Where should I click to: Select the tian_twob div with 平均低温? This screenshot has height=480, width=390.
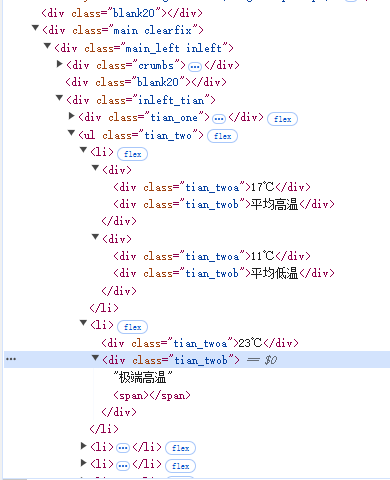click(224, 273)
